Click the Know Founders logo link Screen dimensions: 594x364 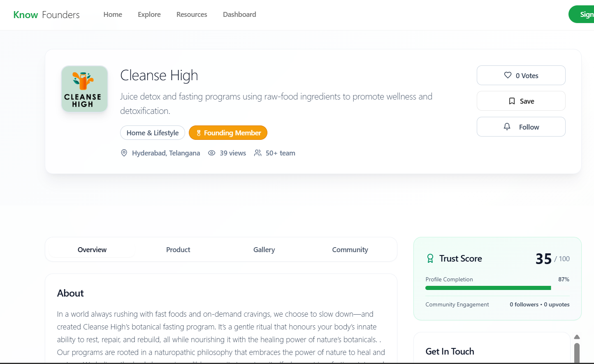tap(46, 14)
